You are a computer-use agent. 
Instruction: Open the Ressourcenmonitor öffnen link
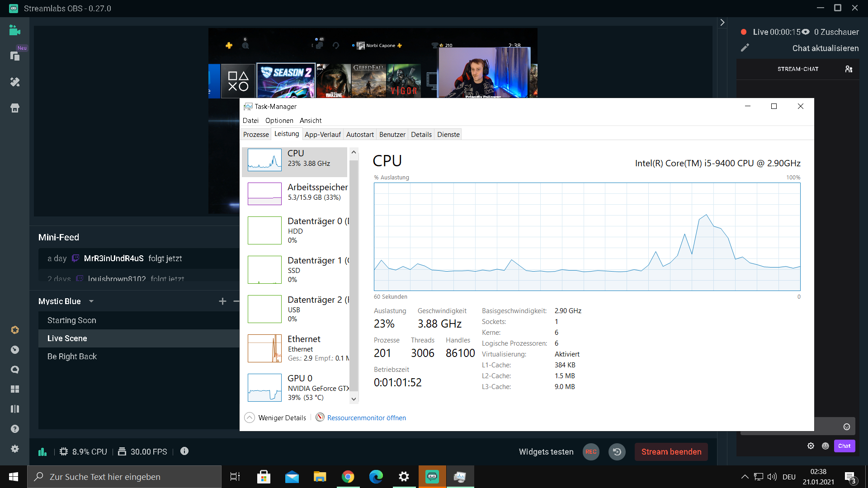(x=366, y=418)
